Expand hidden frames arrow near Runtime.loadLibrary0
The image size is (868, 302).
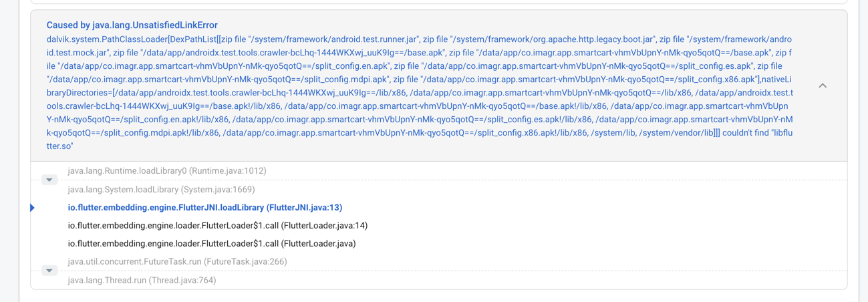(49, 180)
